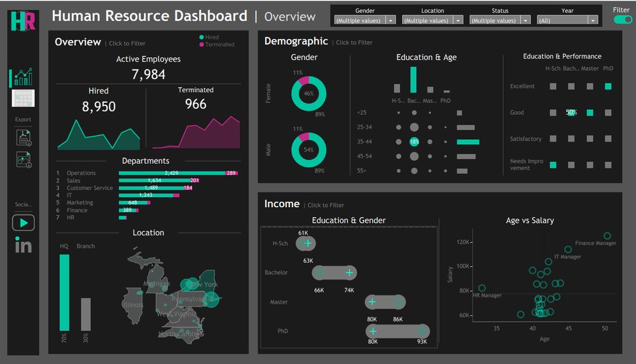Open the Gender filter dropdown
The image size is (636, 364).
(x=364, y=20)
